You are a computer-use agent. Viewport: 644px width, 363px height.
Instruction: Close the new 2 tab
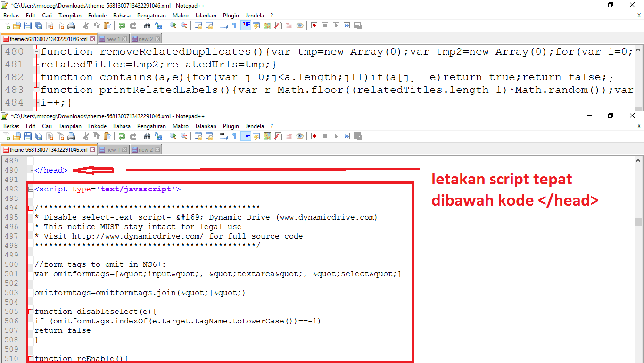(157, 39)
